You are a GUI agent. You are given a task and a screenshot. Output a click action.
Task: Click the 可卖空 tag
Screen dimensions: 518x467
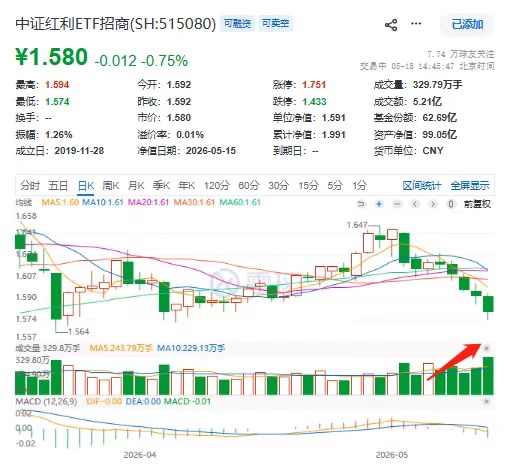coord(275,24)
